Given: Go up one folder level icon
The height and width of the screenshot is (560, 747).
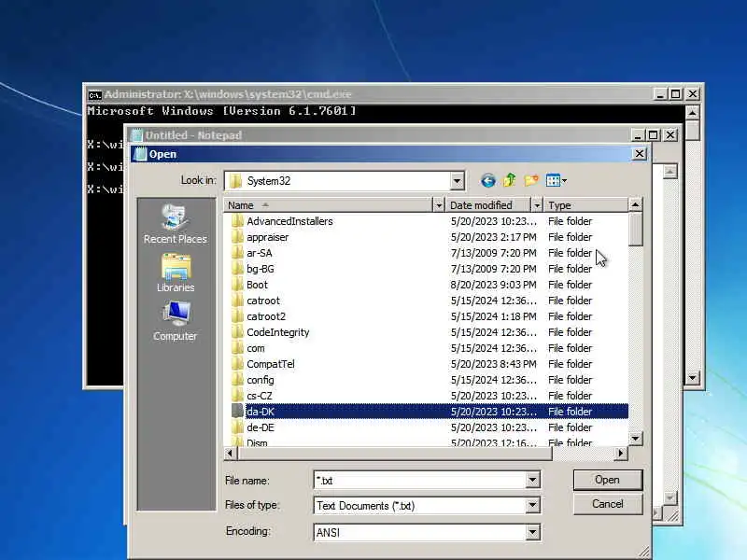Looking at the screenshot, I should click(x=509, y=180).
